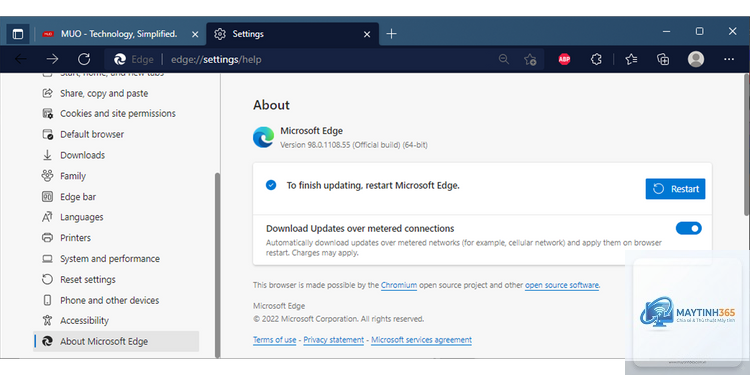
Task: Open Languages settings
Action: point(81,217)
